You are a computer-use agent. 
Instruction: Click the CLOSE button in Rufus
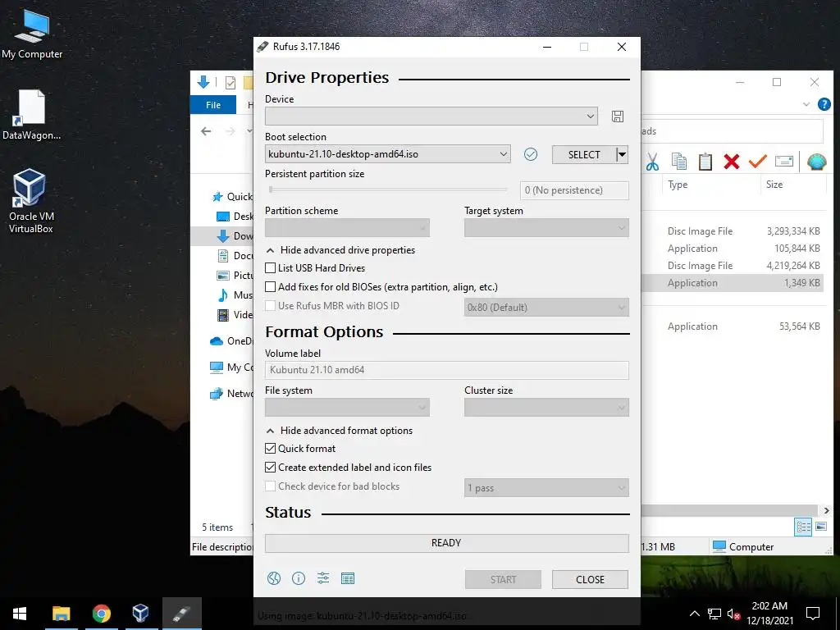tap(590, 580)
